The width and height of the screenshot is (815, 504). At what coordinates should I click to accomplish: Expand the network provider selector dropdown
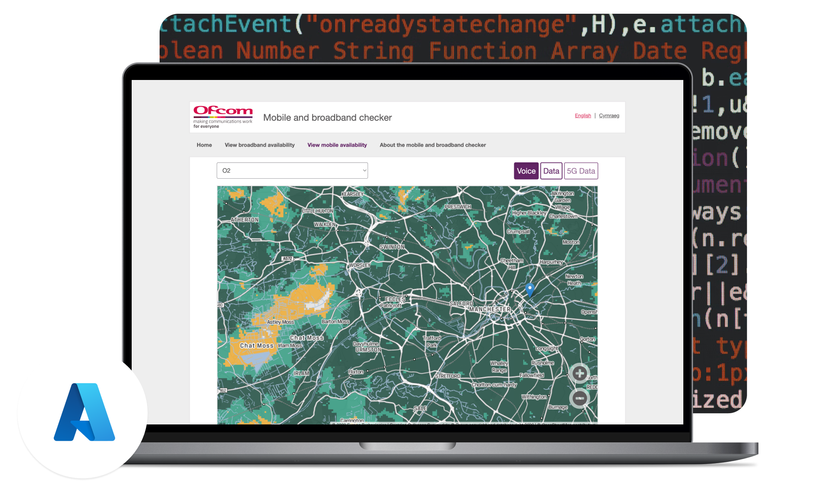(291, 171)
